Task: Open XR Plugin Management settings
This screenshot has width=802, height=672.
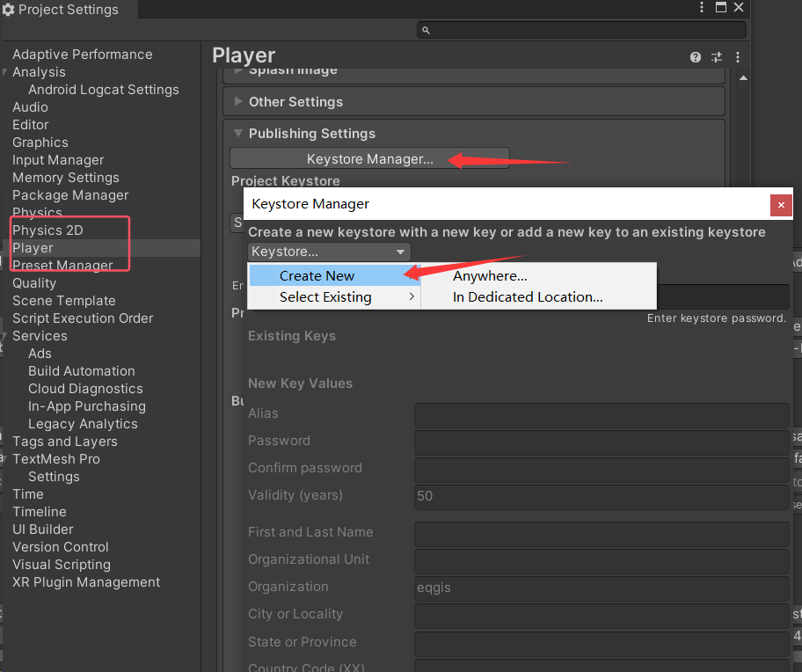Action: pyautogui.click(x=86, y=582)
